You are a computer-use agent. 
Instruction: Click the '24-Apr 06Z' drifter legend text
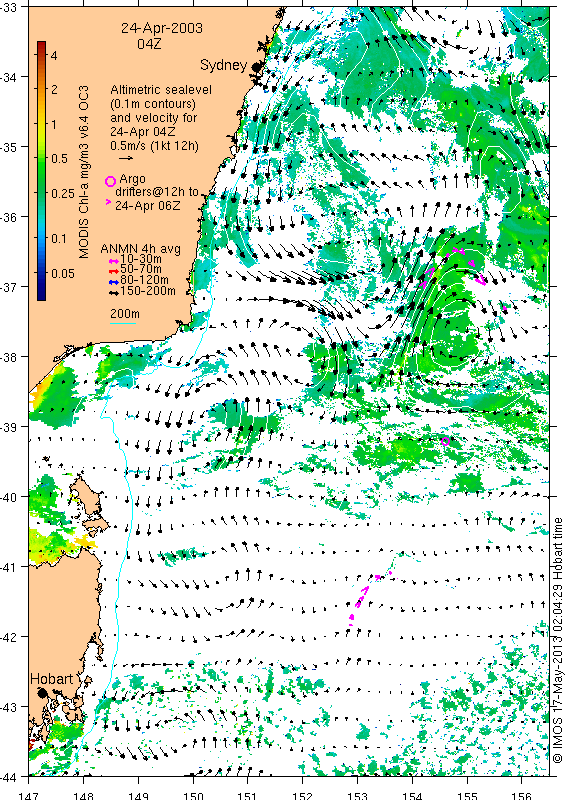[x=147, y=206]
